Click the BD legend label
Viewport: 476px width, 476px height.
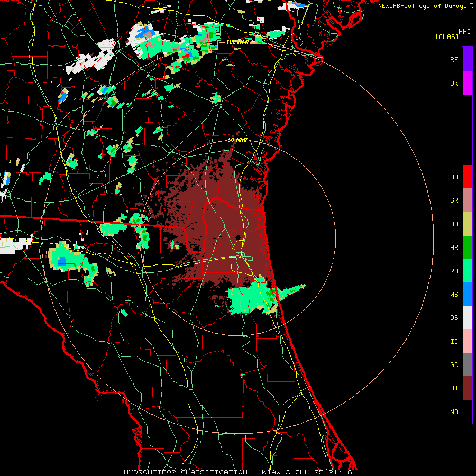coord(454,224)
